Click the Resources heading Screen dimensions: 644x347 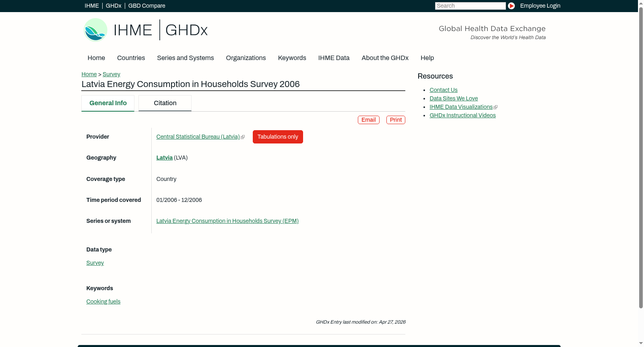[x=435, y=77]
